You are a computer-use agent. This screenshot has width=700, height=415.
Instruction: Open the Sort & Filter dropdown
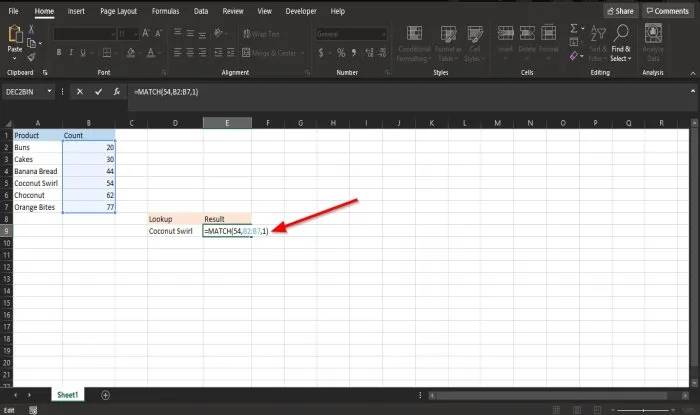(598, 42)
